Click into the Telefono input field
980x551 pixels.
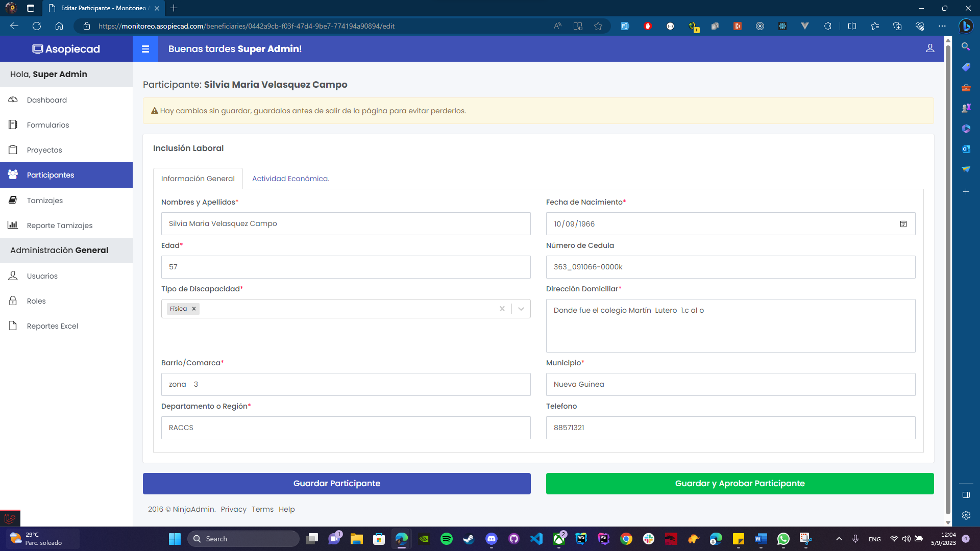click(x=730, y=428)
